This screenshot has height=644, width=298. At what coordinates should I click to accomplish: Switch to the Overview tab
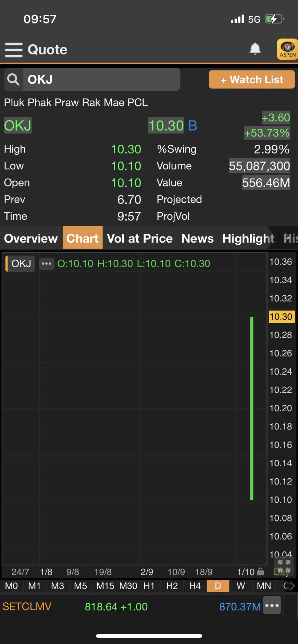tap(31, 238)
